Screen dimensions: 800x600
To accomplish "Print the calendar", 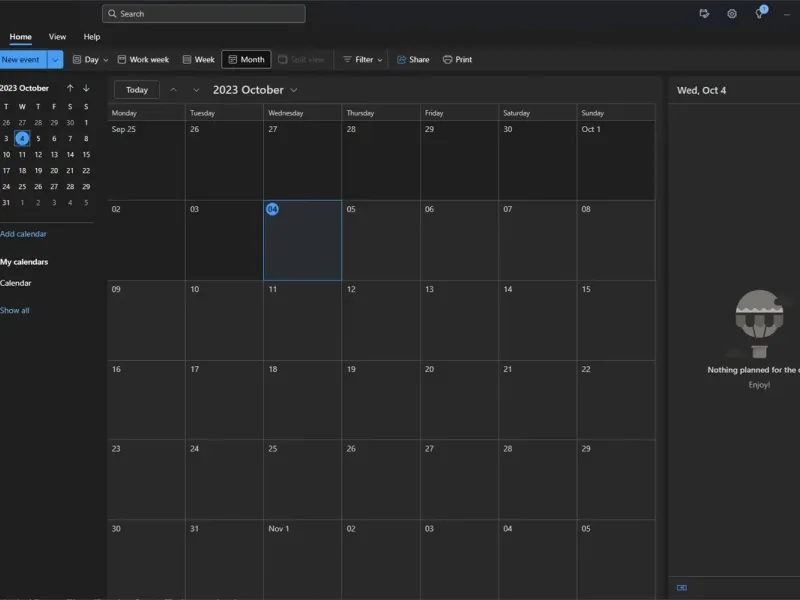I will 457,59.
